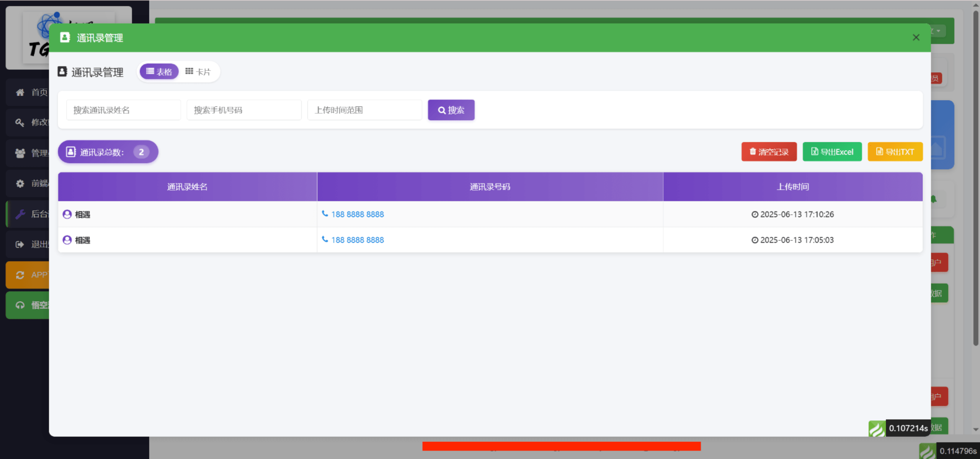The image size is (980, 459).
Task: Click 导出TXT export button
Action: tap(895, 152)
